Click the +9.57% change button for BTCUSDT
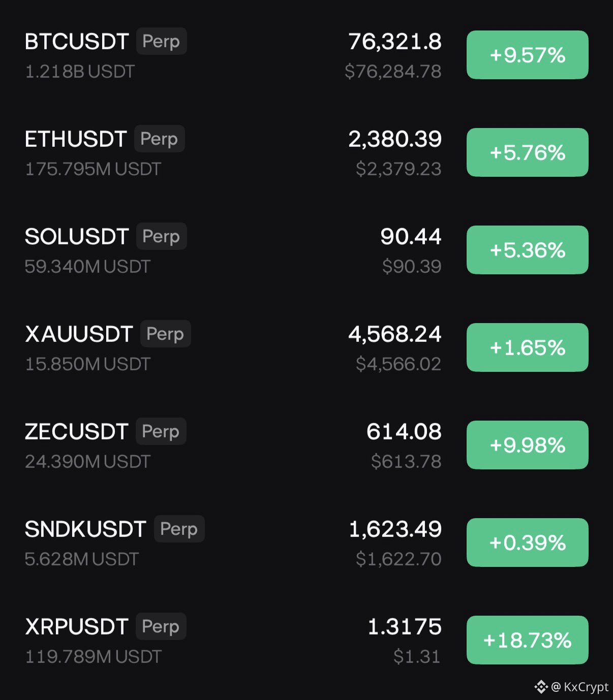 coord(527,55)
